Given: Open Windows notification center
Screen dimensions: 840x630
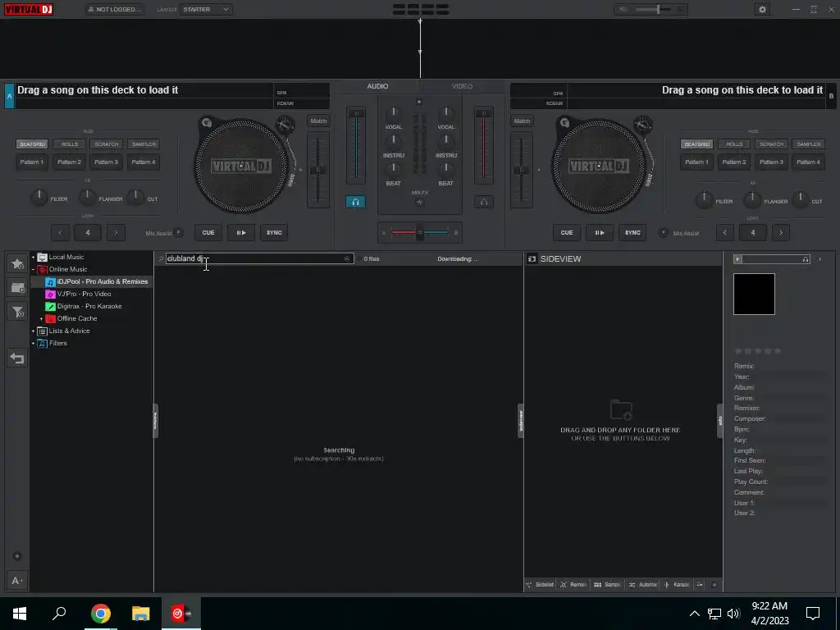Looking at the screenshot, I should coord(813,613).
